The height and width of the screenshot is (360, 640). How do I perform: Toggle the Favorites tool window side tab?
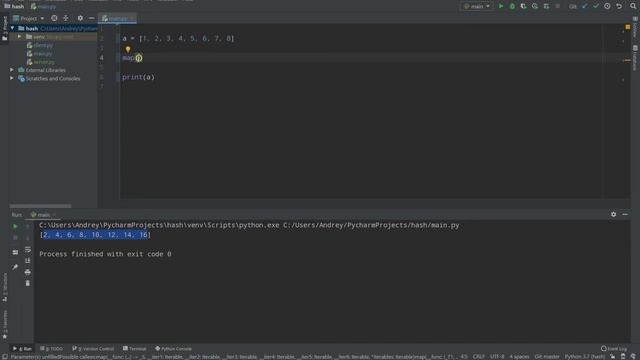click(x=4, y=324)
